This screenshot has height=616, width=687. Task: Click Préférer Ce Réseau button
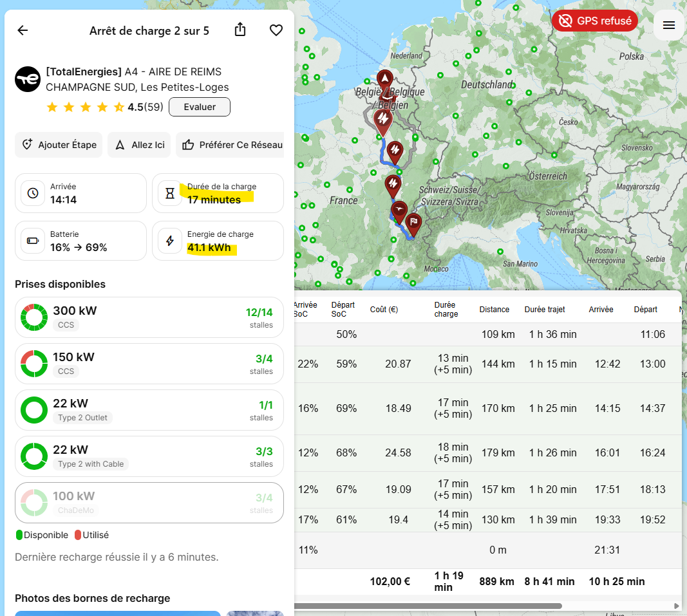pyautogui.click(x=231, y=145)
